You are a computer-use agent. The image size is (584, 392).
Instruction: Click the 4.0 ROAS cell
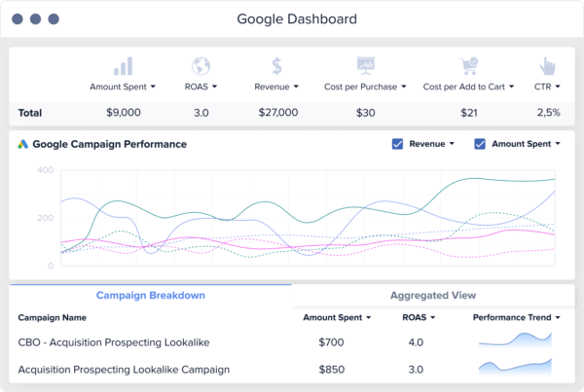[416, 342]
